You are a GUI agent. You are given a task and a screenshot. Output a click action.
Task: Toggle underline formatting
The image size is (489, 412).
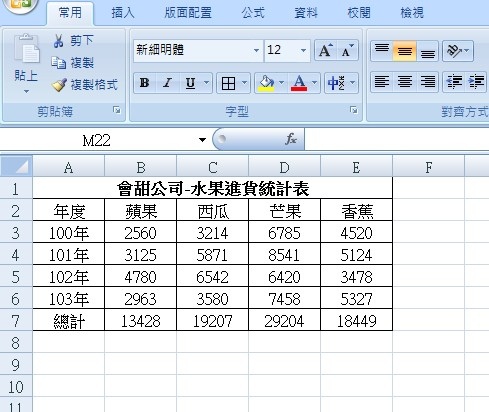(190, 83)
